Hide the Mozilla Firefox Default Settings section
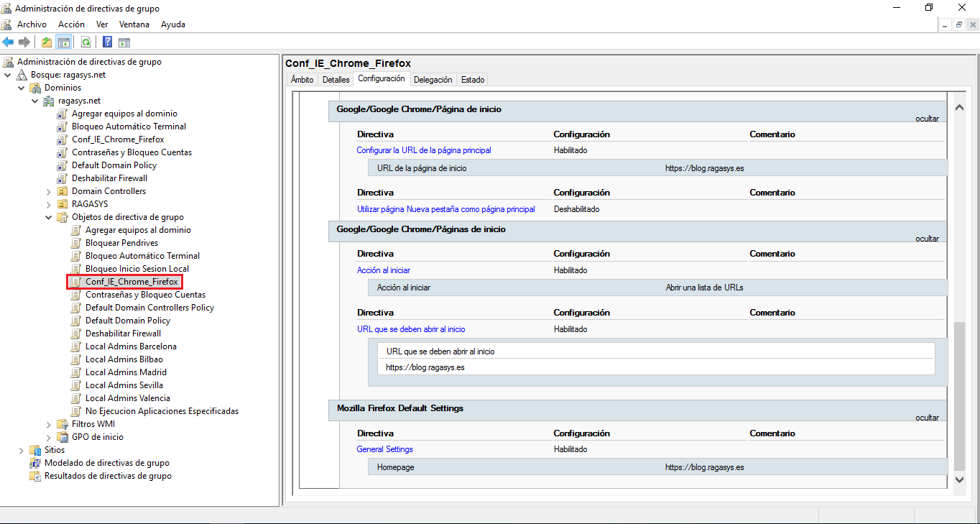The height and width of the screenshot is (524, 980). pos(927,418)
